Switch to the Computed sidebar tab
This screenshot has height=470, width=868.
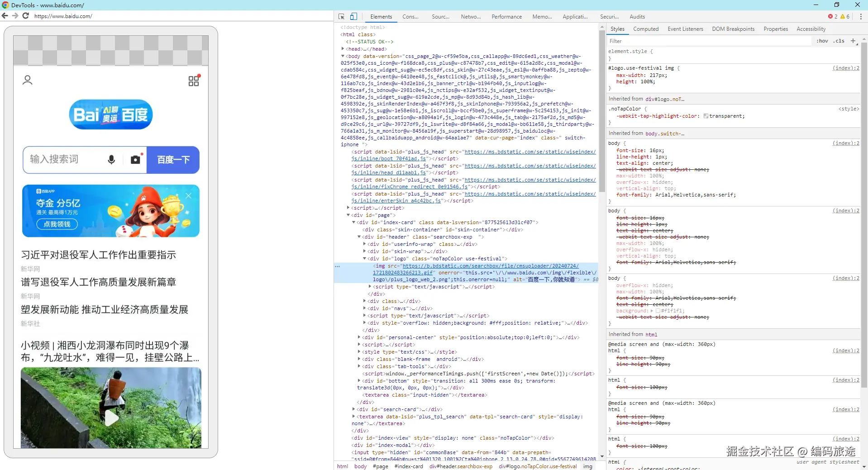[x=646, y=29]
